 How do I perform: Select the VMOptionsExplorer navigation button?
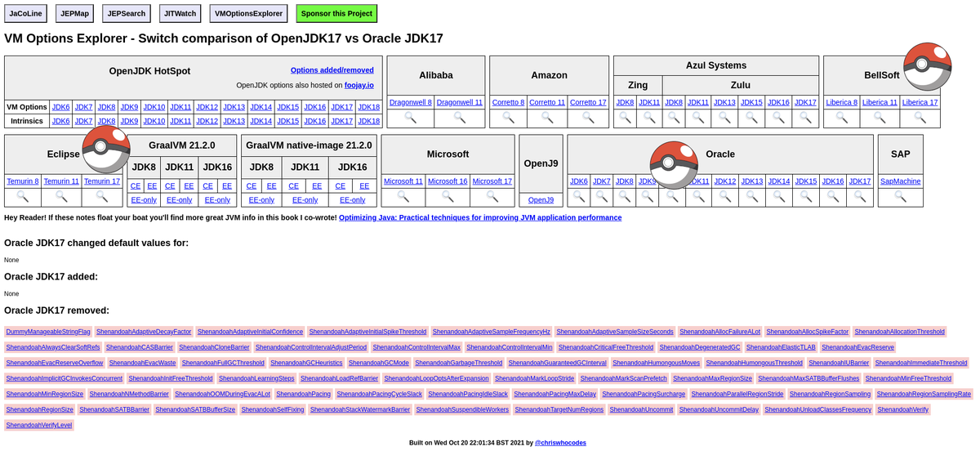point(248,13)
